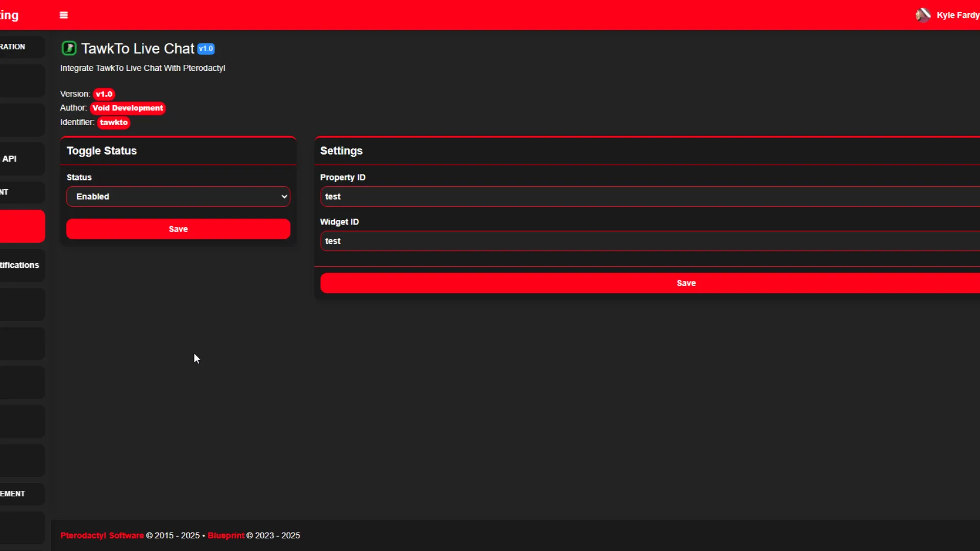The height and width of the screenshot is (551, 980).
Task: Focus the Widget ID input field
Action: click(x=648, y=241)
